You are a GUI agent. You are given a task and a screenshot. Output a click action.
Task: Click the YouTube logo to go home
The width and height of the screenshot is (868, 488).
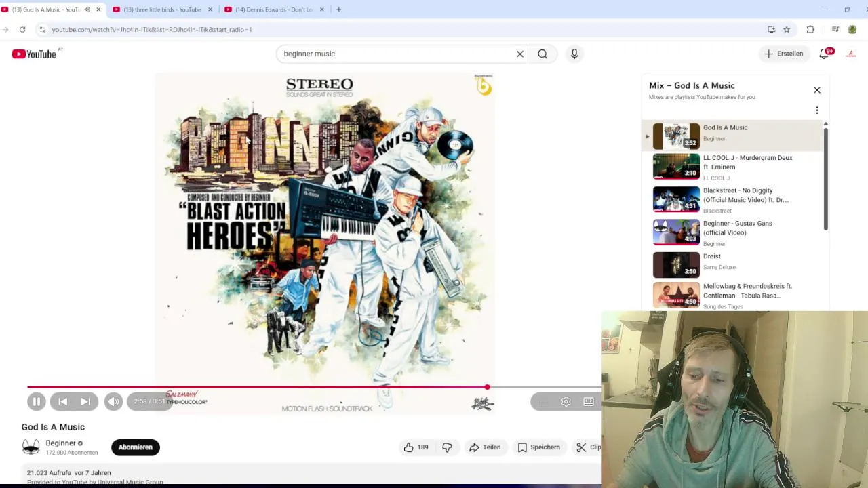[34, 54]
